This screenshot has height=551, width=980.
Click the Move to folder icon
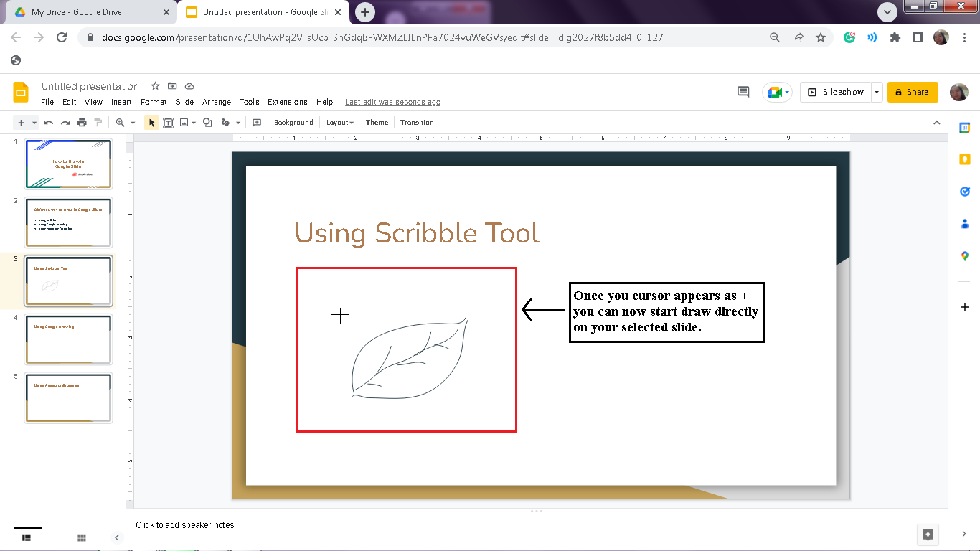pyautogui.click(x=172, y=86)
